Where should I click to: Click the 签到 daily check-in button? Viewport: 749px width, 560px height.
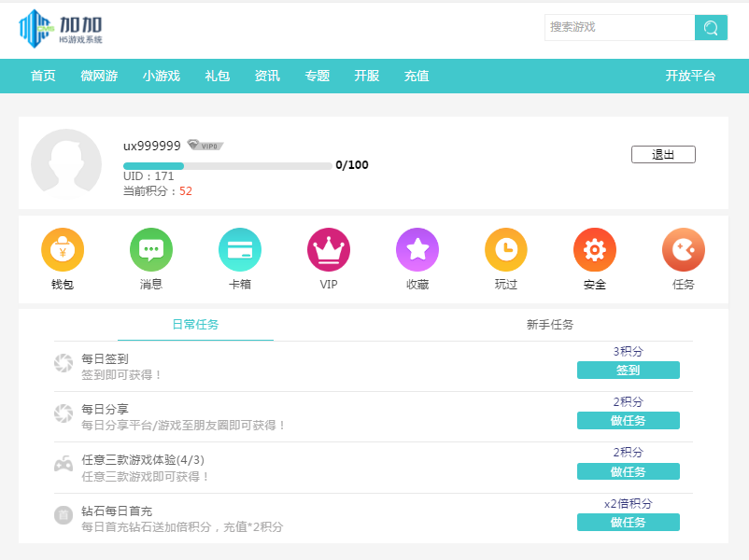[628, 371]
